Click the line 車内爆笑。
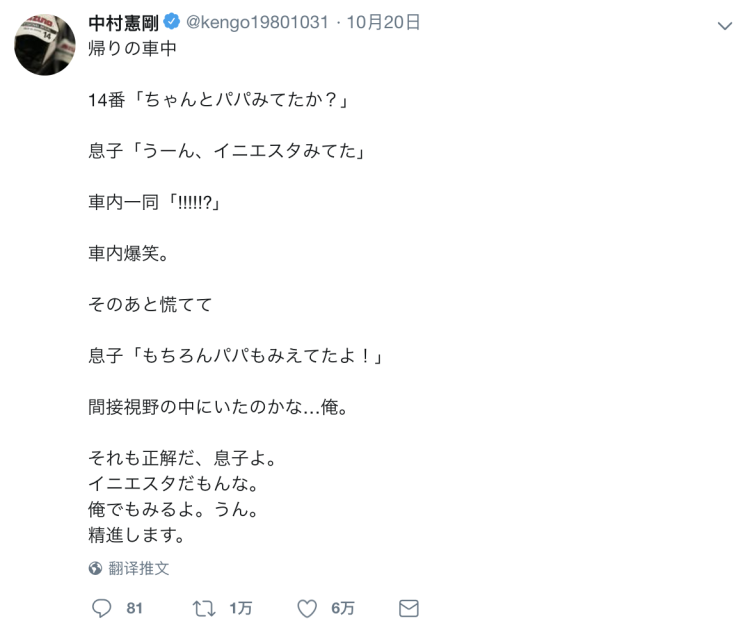Image resolution: width=750 pixels, height=630 pixels. 128,253
